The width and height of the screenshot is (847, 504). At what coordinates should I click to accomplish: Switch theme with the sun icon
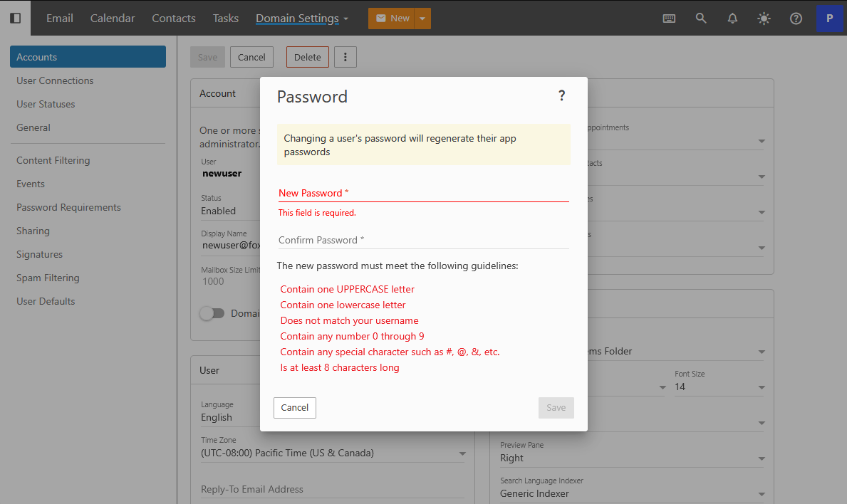(x=764, y=19)
